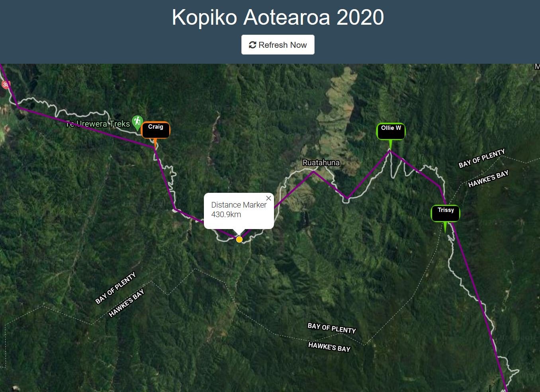Image resolution: width=540 pixels, height=392 pixels.
Task: Click the refresh arrows icon in button
Action: click(x=252, y=45)
